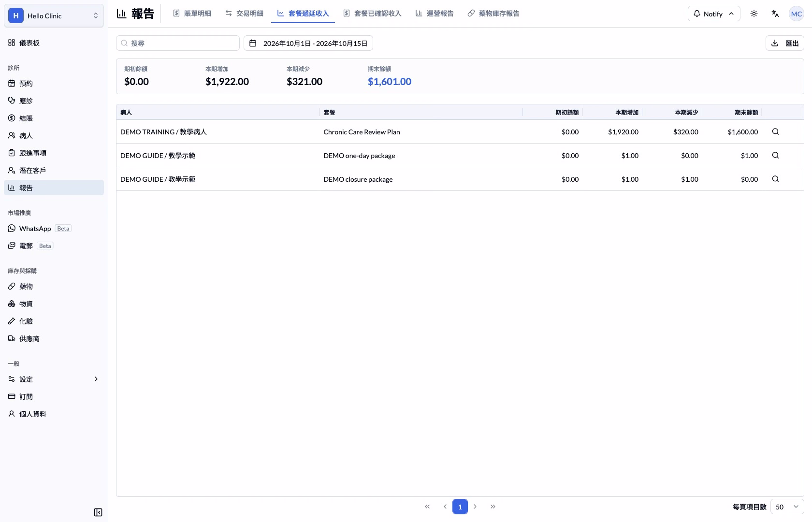Viewport: 812px width, 522px height.
Task: Focus the 搜尋 search field
Action: [178, 43]
